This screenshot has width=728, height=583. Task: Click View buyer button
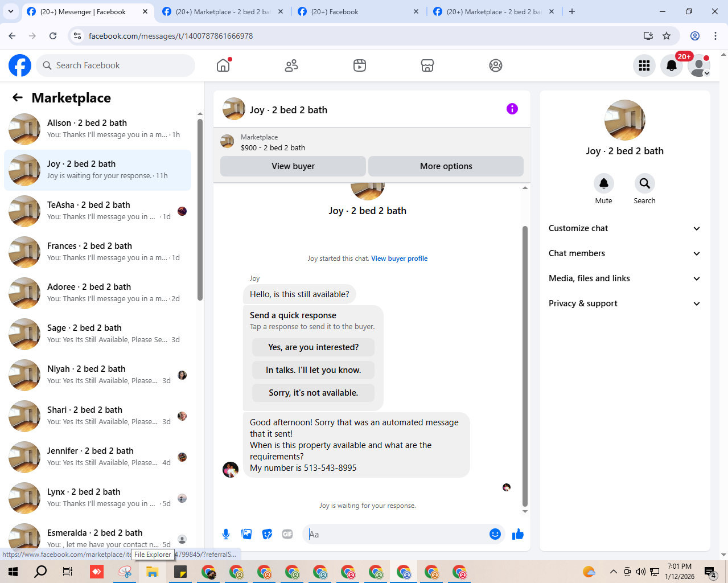[293, 166]
